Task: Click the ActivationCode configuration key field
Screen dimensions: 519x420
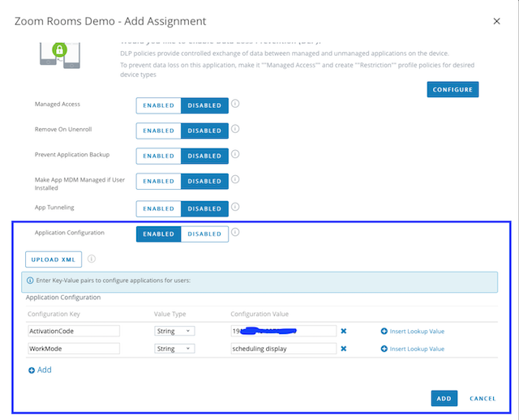Action: (x=74, y=331)
